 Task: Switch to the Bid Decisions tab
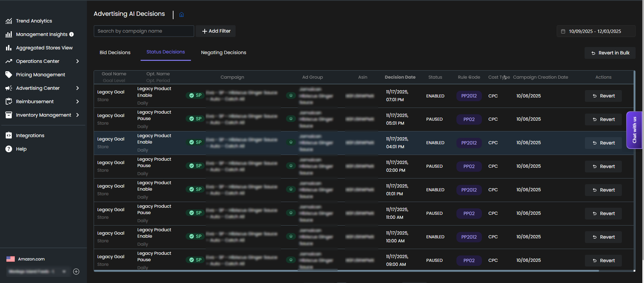(115, 52)
